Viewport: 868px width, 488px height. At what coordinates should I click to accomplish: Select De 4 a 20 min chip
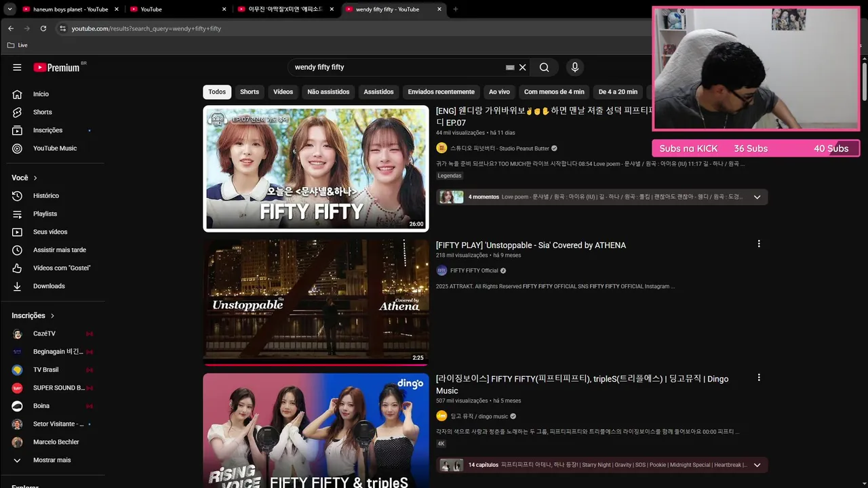tap(618, 92)
